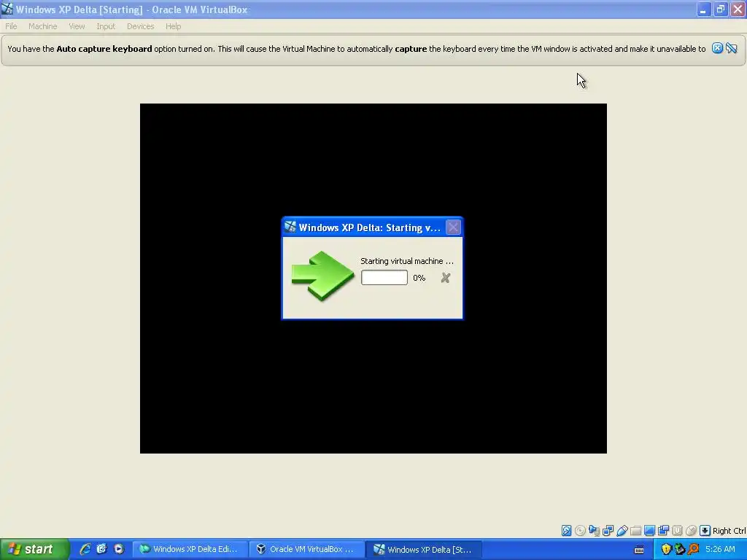The height and width of the screenshot is (560, 747).
Task: Launch Internet Explorer from Quick Launch
Action: (85, 549)
